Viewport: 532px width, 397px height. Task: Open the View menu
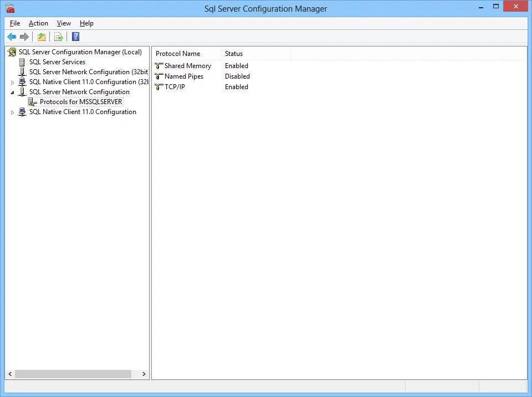(x=64, y=23)
